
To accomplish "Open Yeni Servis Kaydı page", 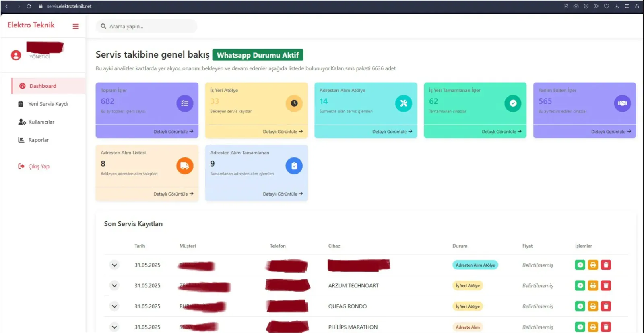I will coord(43,104).
